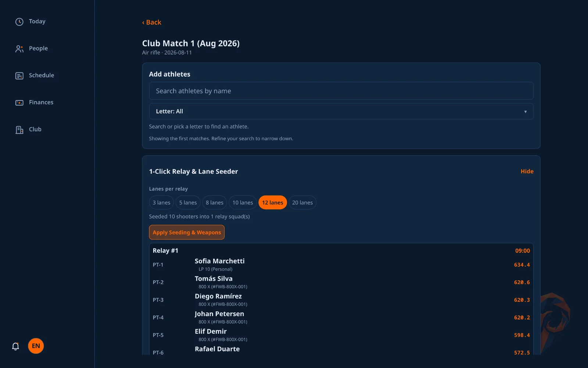
Task: Go to Finances menu label
Action: (x=41, y=102)
